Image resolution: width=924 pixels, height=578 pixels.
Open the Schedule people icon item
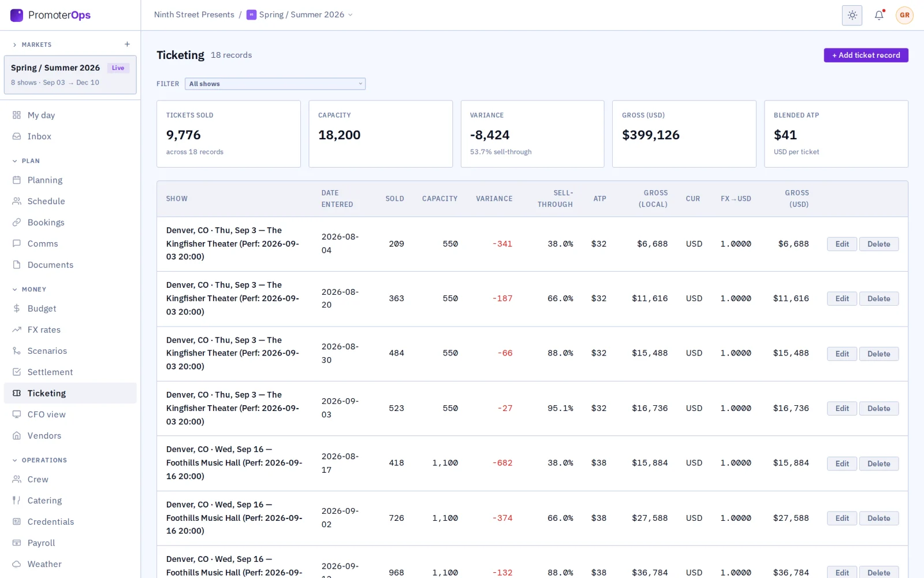click(17, 201)
